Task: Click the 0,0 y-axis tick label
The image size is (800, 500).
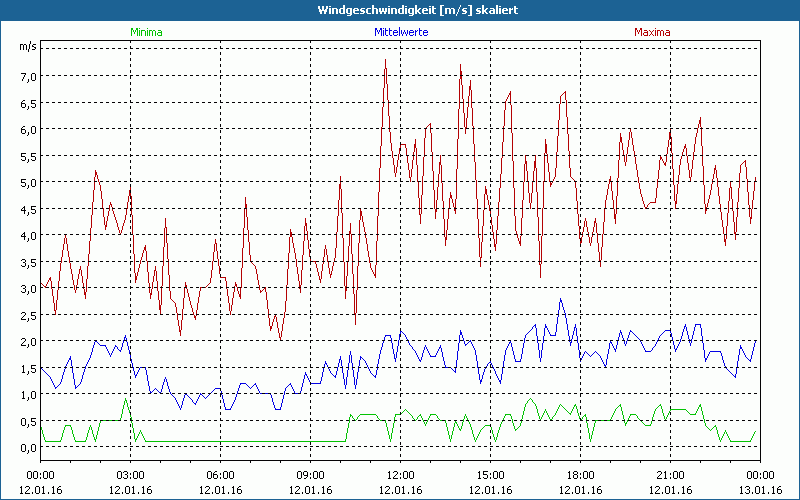Action: (x=26, y=447)
